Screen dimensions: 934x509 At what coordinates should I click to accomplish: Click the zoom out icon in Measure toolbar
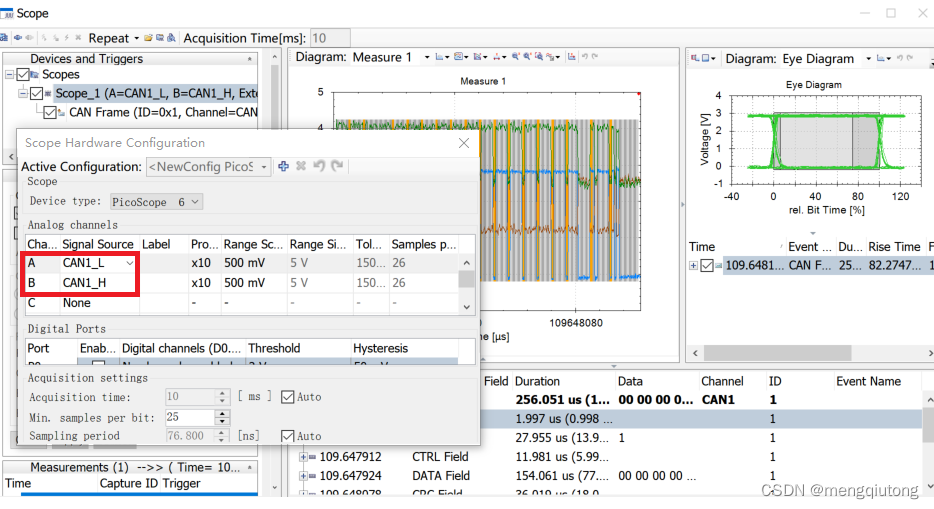527,57
